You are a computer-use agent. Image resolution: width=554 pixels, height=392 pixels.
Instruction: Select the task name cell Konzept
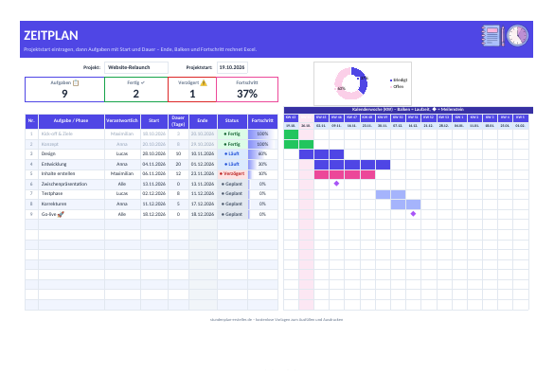pyautogui.click(x=71, y=144)
